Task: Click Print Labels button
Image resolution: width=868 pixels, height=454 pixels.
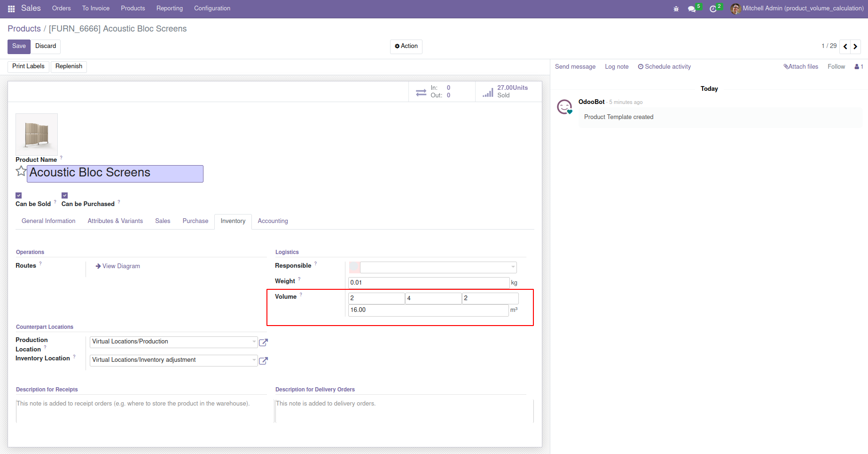Action: pyautogui.click(x=28, y=66)
